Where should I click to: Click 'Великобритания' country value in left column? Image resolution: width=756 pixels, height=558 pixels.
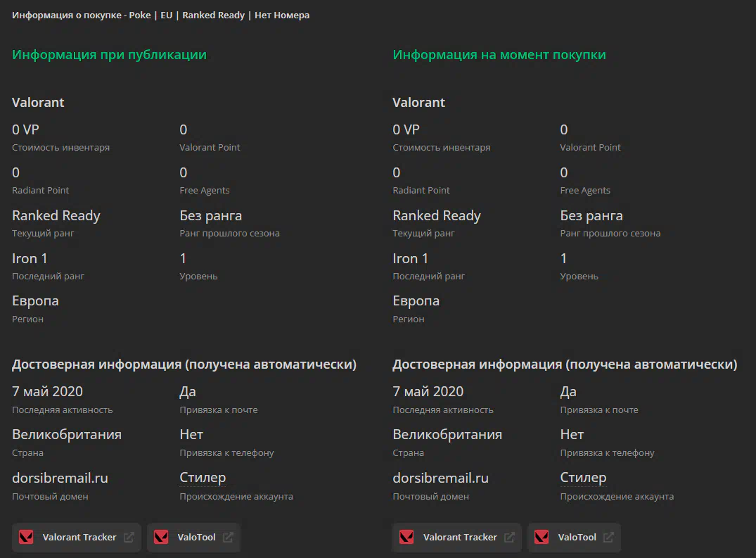click(67, 435)
